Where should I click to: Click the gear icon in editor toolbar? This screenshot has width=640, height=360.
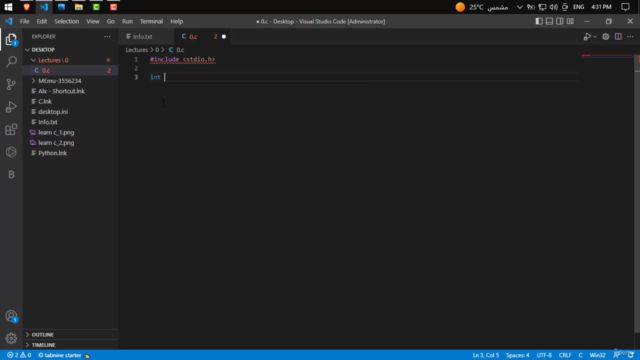coord(606,37)
